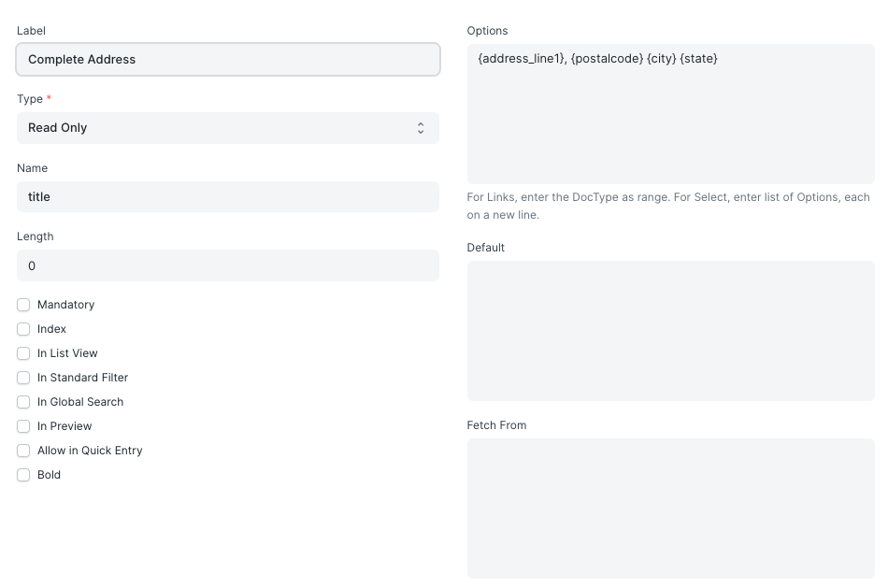Check the Bold checkbox
The height and width of the screenshot is (588, 888).
[x=23, y=475]
